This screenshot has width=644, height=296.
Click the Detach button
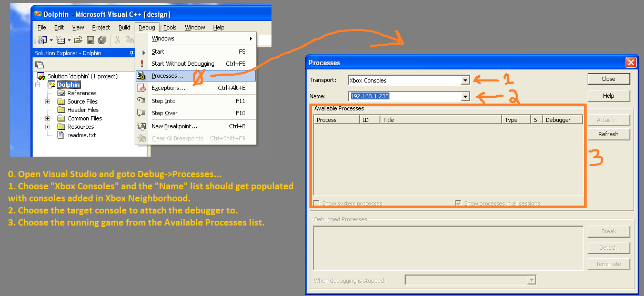point(608,248)
